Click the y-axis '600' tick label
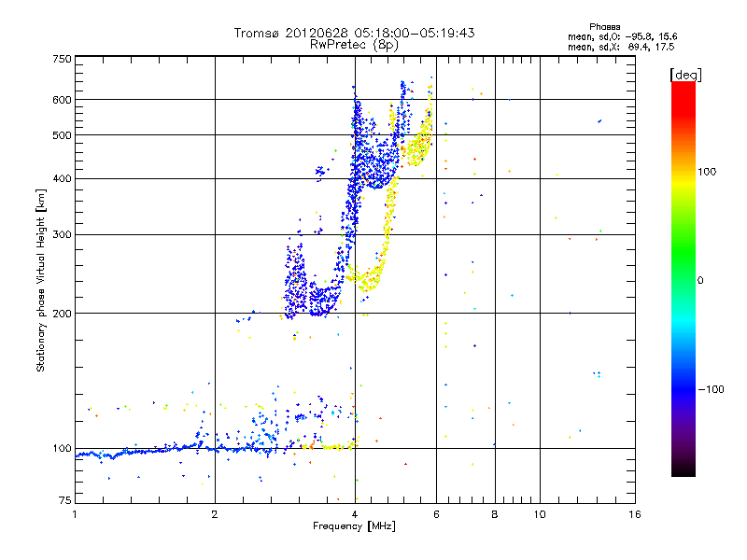Viewport: 747px width, 560px height. pos(63,100)
